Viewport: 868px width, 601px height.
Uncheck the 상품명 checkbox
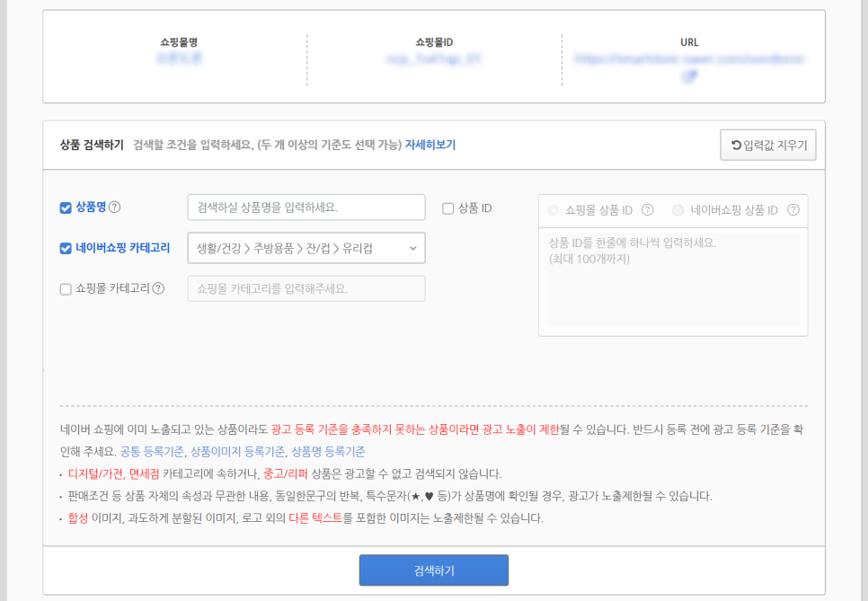click(66, 208)
